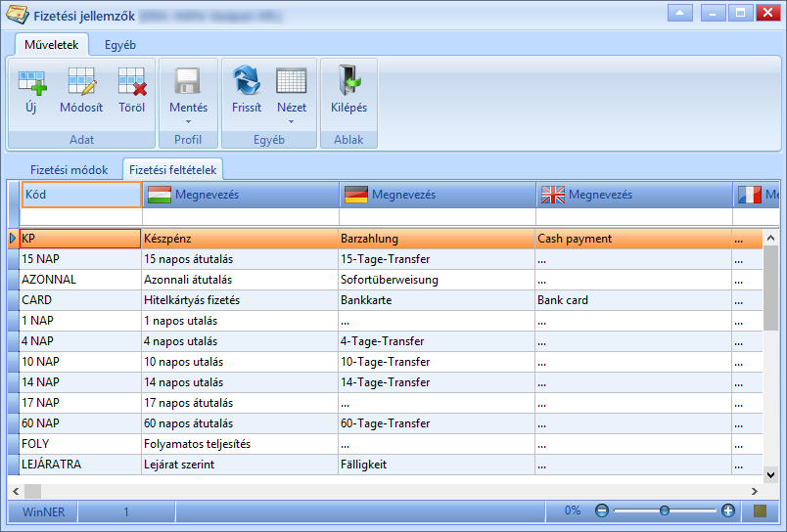
Task: Select the Módosít edit icon
Action: [x=81, y=81]
